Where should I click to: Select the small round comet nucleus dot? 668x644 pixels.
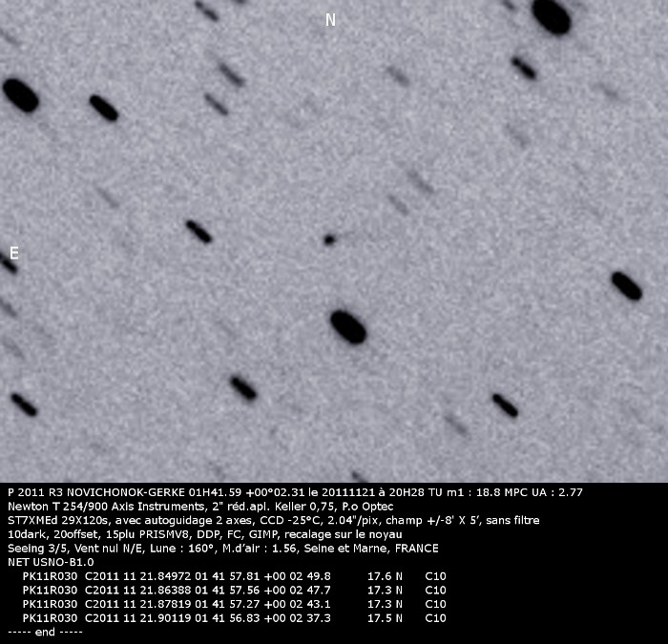(329, 239)
